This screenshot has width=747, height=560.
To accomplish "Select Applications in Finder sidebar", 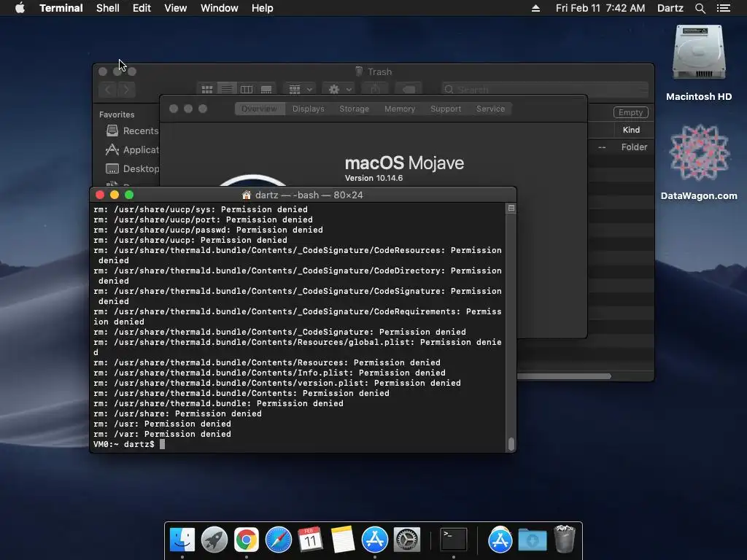I will pos(133,149).
